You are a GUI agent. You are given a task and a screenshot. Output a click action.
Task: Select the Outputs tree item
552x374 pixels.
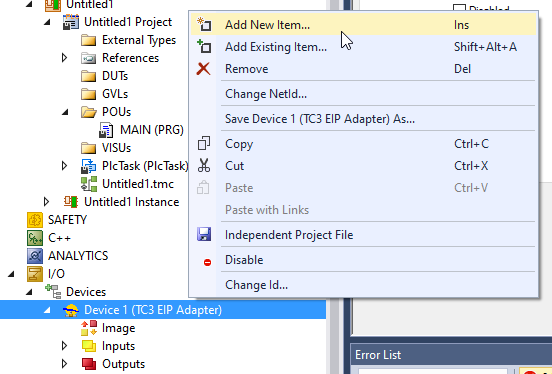tap(123, 364)
